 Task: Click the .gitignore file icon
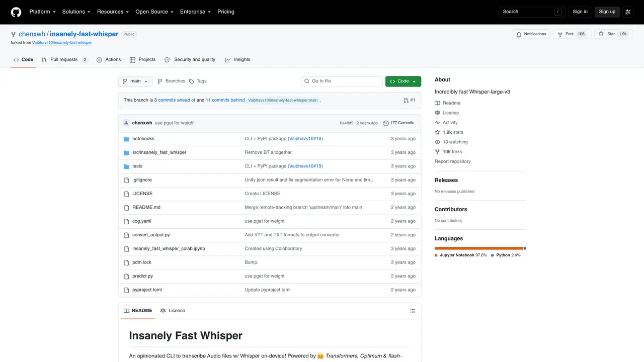[x=127, y=180]
